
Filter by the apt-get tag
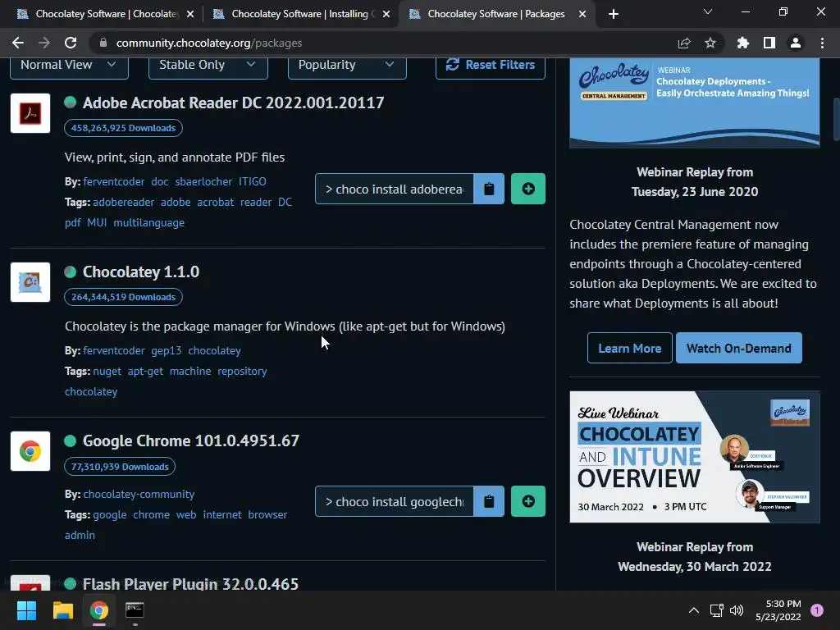coord(145,372)
